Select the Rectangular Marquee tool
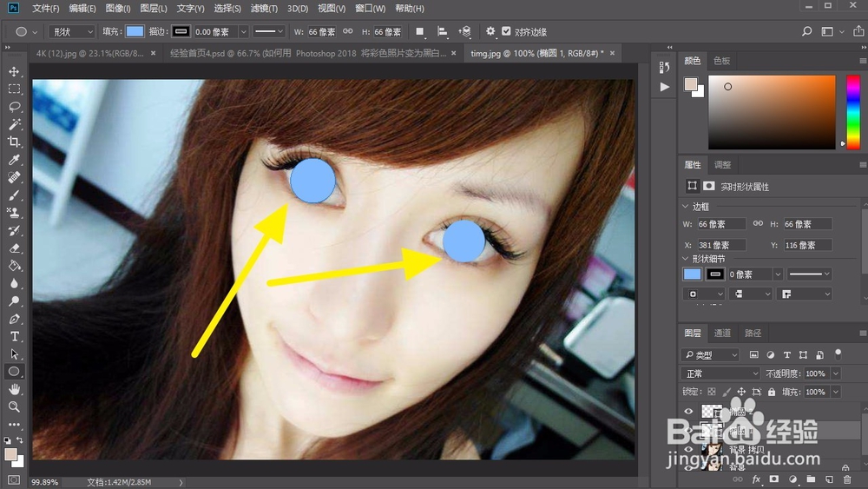This screenshot has height=489, width=868. click(x=15, y=89)
